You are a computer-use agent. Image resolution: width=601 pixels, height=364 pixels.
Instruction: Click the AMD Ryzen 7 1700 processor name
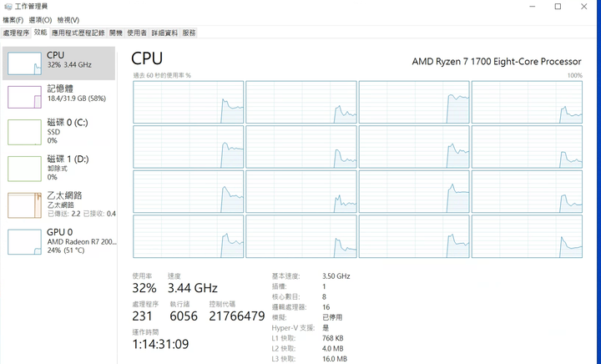click(x=497, y=61)
